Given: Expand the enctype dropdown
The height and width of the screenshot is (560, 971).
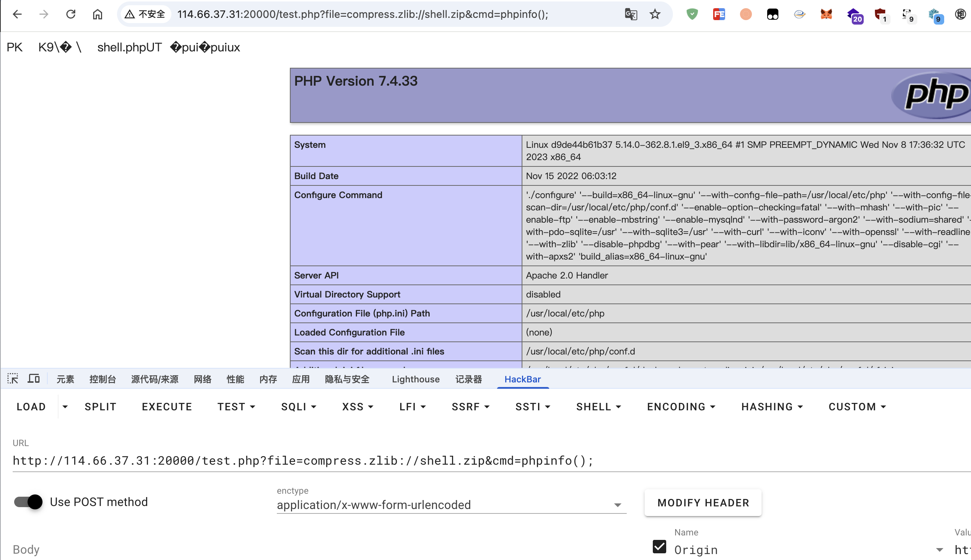Looking at the screenshot, I should 617,505.
